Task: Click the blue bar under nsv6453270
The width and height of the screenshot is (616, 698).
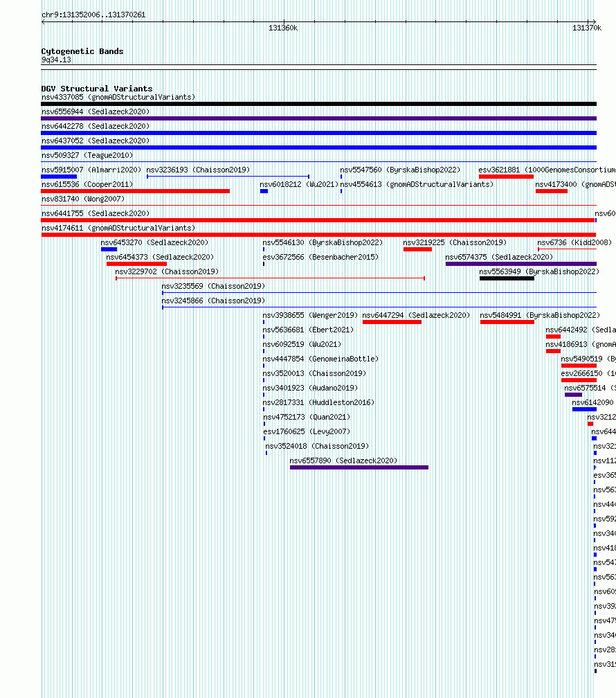Action: coord(109,249)
